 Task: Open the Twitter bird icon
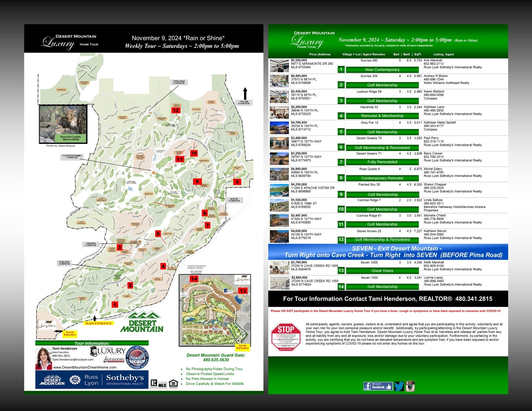[x=399, y=386]
